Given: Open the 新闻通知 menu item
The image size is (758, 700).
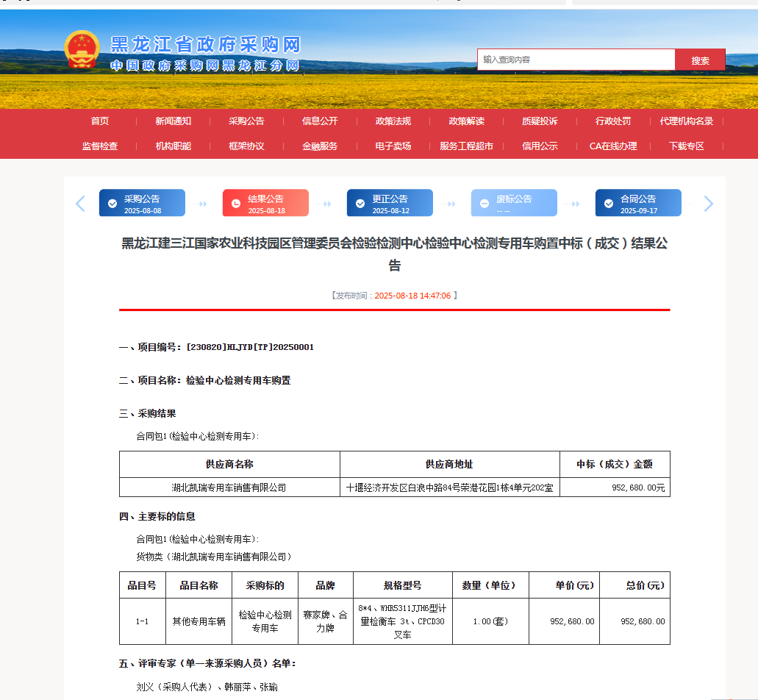Looking at the screenshot, I should pos(174,121).
